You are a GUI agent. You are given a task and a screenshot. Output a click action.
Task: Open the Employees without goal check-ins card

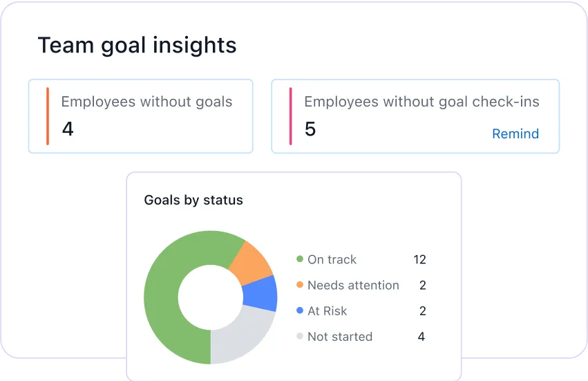tap(415, 116)
